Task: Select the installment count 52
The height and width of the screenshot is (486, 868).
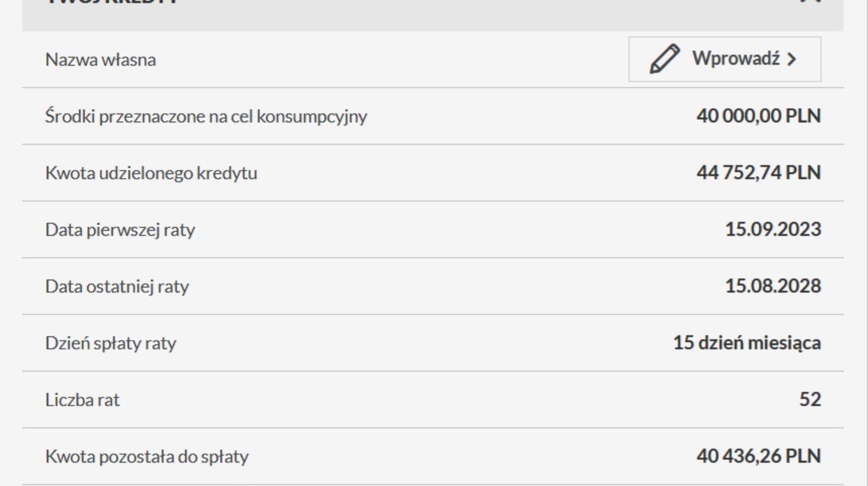Action: (x=810, y=399)
